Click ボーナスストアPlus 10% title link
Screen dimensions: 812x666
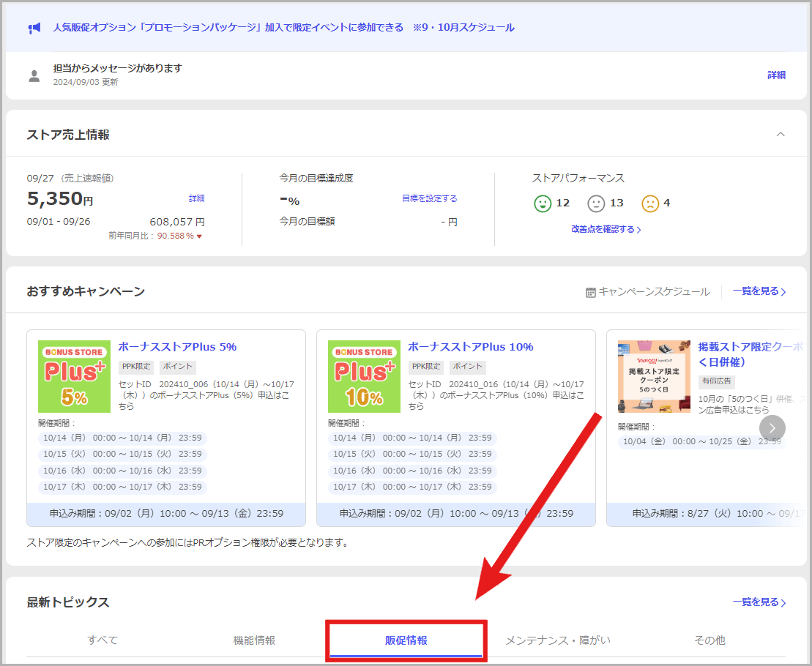point(470,347)
